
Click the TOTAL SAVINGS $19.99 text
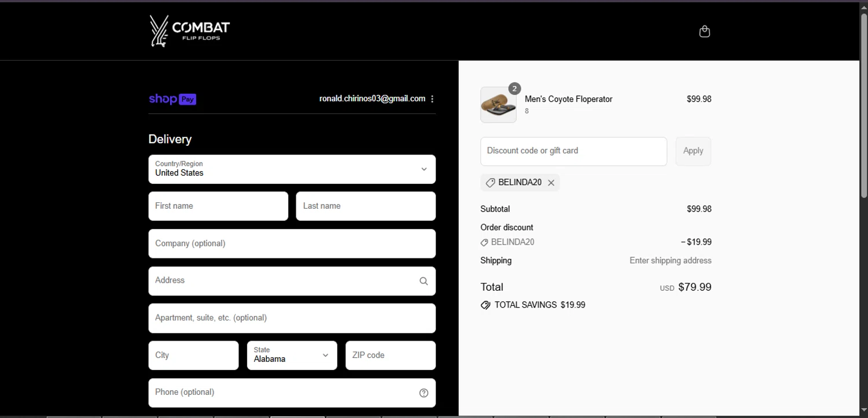coord(540,305)
